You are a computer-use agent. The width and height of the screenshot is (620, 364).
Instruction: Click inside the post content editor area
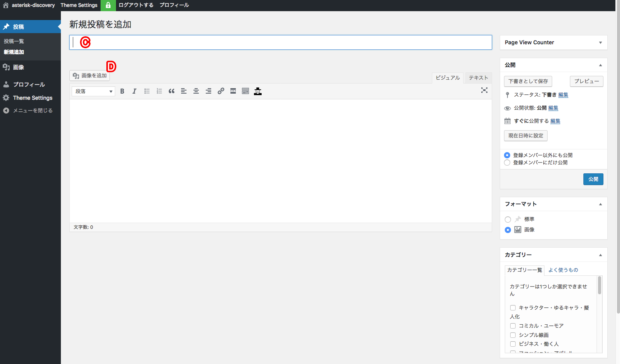pos(281,161)
